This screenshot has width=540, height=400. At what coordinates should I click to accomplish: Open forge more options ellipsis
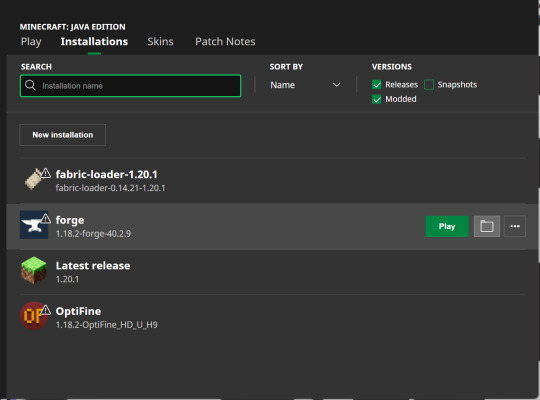pyautogui.click(x=515, y=226)
